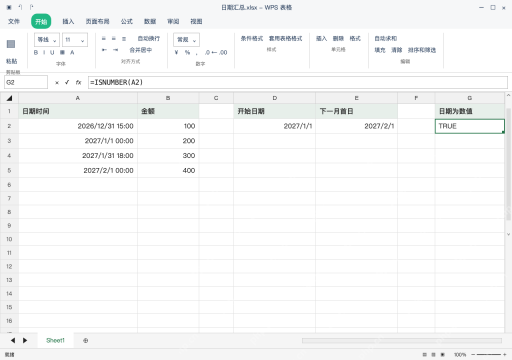Select the 开始 ribbon tab
512x360 pixels.
tap(41, 21)
